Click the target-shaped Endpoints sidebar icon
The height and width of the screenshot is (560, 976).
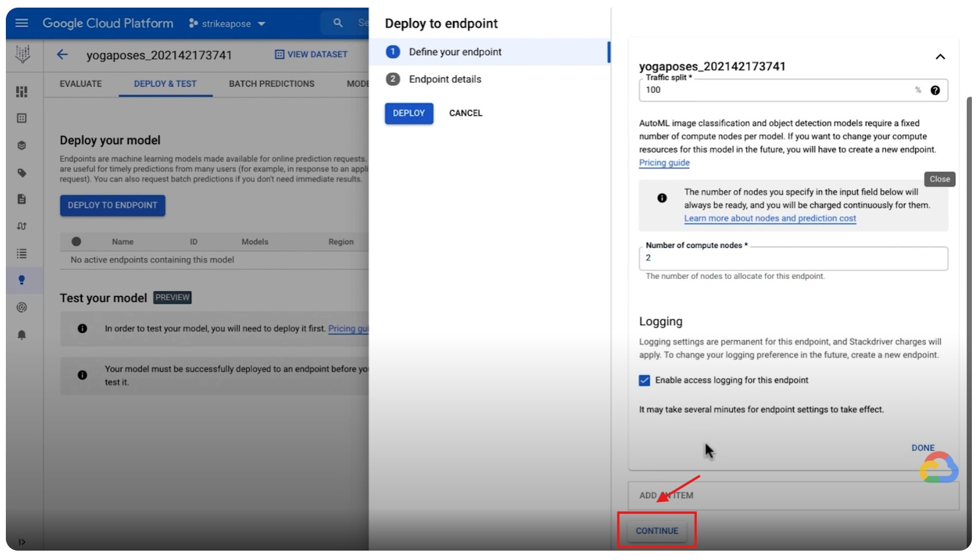22,308
